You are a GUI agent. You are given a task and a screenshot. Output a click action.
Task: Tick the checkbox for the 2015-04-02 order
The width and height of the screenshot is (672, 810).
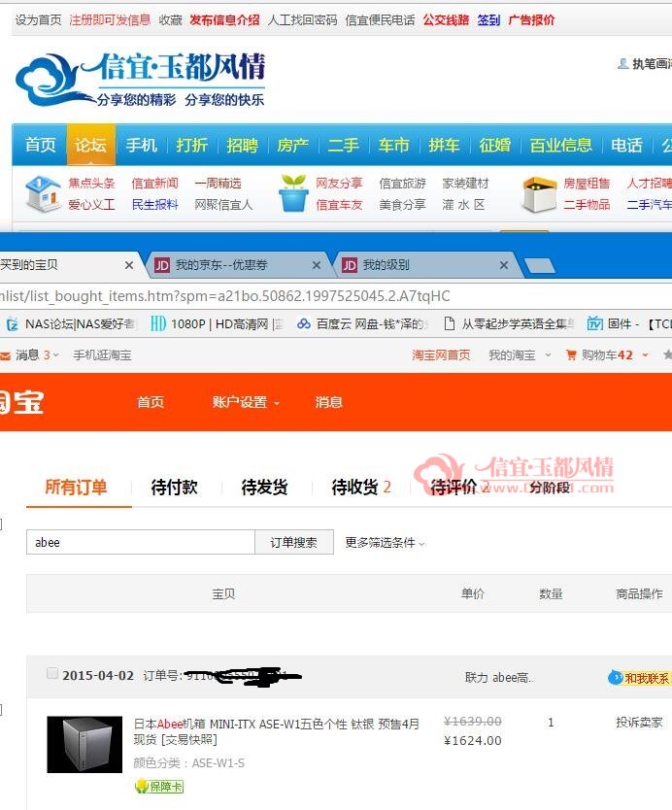pyautogui.click(x=52, y=673)
